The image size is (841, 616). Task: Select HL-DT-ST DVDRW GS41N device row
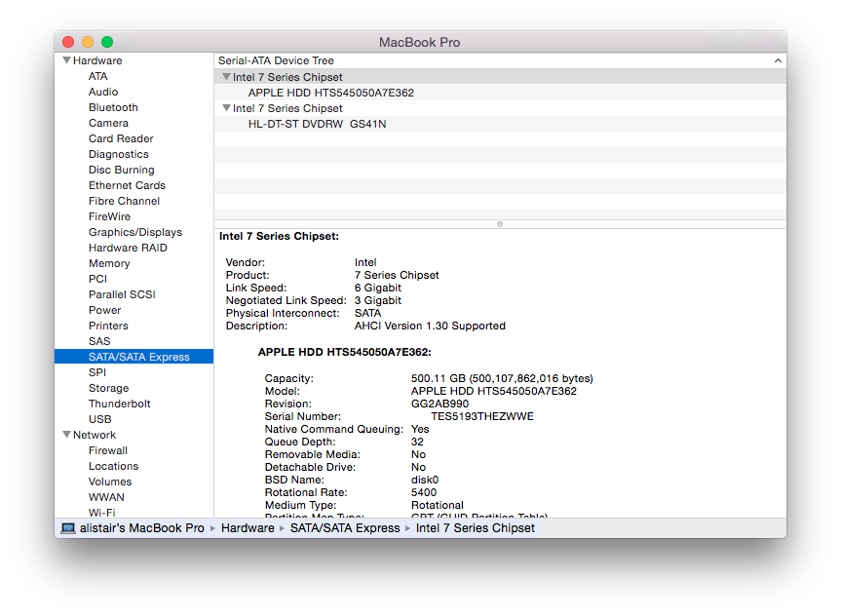pos(501,124)
